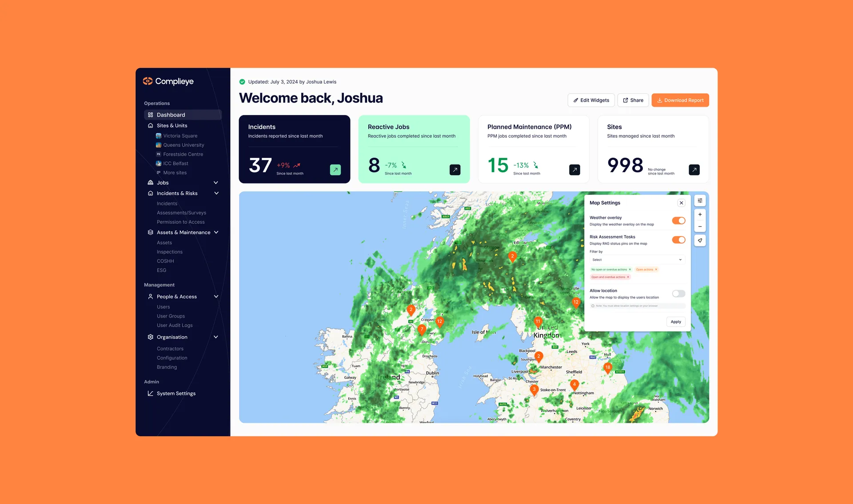This screenshot has width=853, height=504.
Task: Select Dashboard in the sidebar
Action: coord(183,115)
